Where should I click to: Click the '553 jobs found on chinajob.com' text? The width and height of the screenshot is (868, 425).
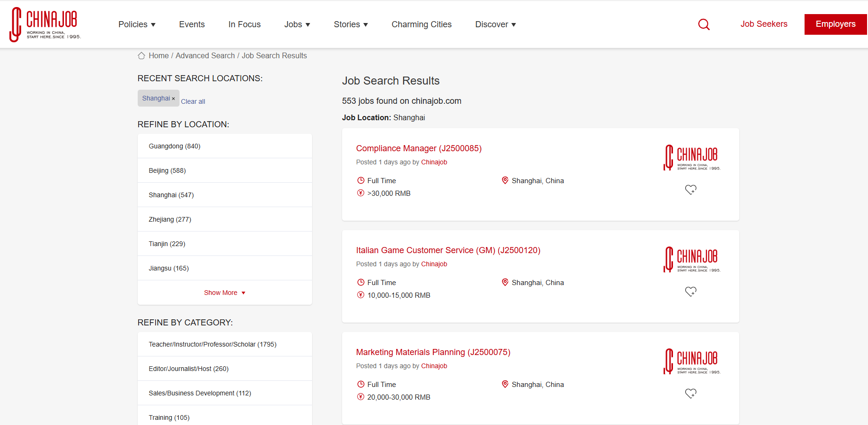coord(402,101)
